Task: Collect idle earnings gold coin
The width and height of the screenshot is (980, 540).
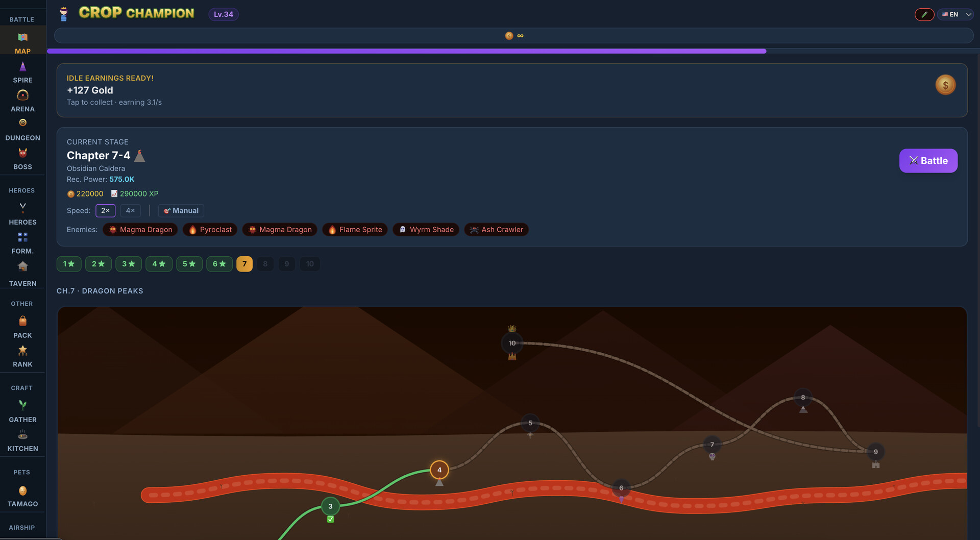Action: click(945, 85)
